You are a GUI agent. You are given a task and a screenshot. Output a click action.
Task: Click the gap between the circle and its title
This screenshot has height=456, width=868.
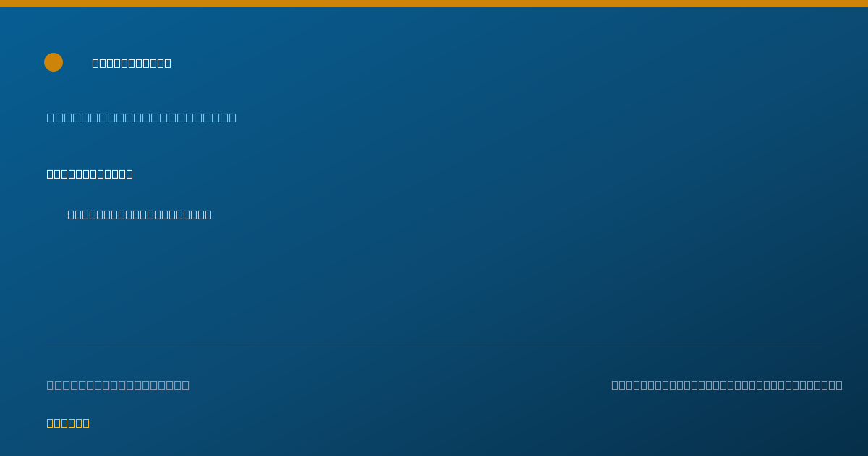click(x=77, y=62)
